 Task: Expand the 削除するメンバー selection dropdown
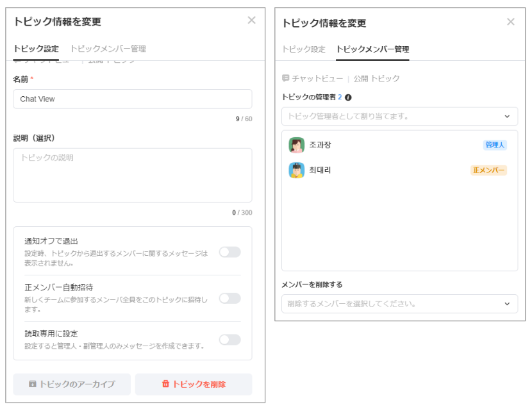point(399,304)
